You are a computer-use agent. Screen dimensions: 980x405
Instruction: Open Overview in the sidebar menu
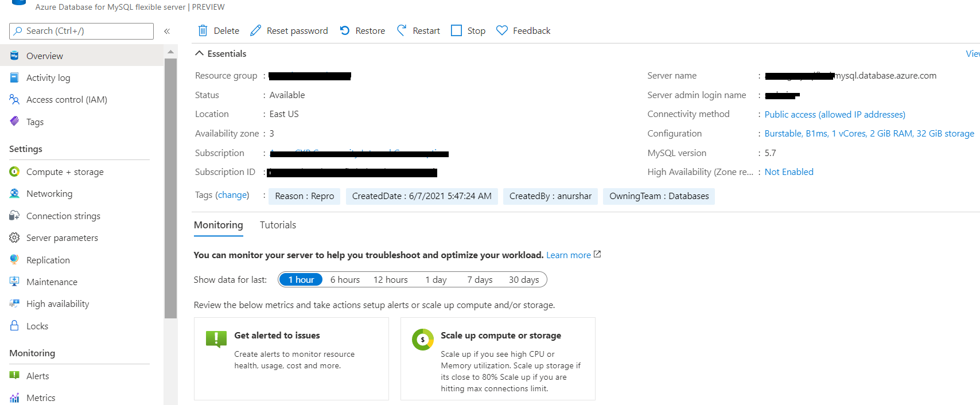pos(82,56)
